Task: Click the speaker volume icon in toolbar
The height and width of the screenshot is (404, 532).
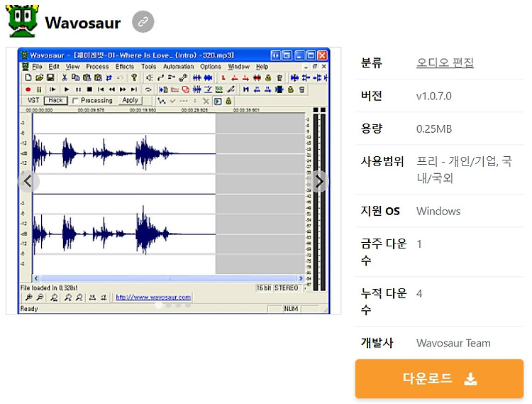Action: 149,77
